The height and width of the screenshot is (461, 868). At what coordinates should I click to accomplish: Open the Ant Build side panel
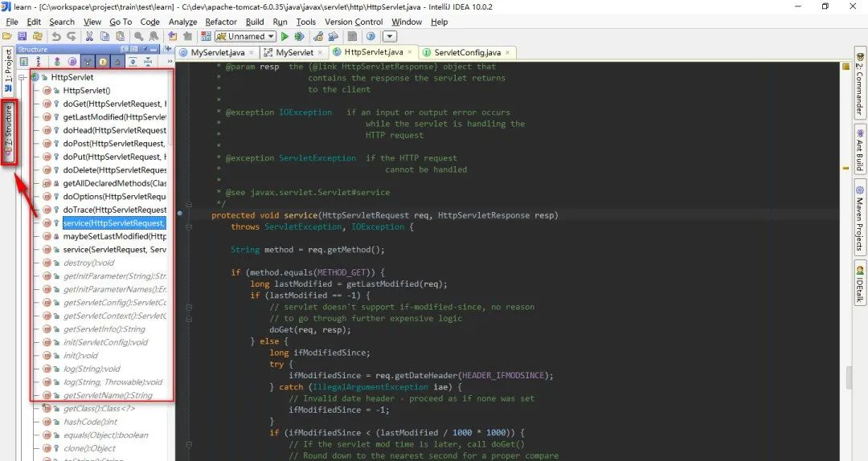click(x=860, y=149)
